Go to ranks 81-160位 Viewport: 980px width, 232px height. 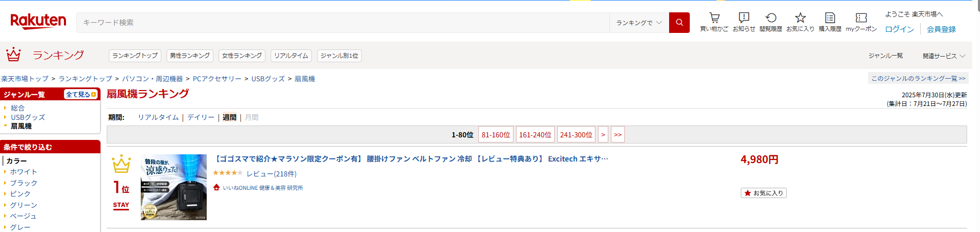click(x=496, y=135)
